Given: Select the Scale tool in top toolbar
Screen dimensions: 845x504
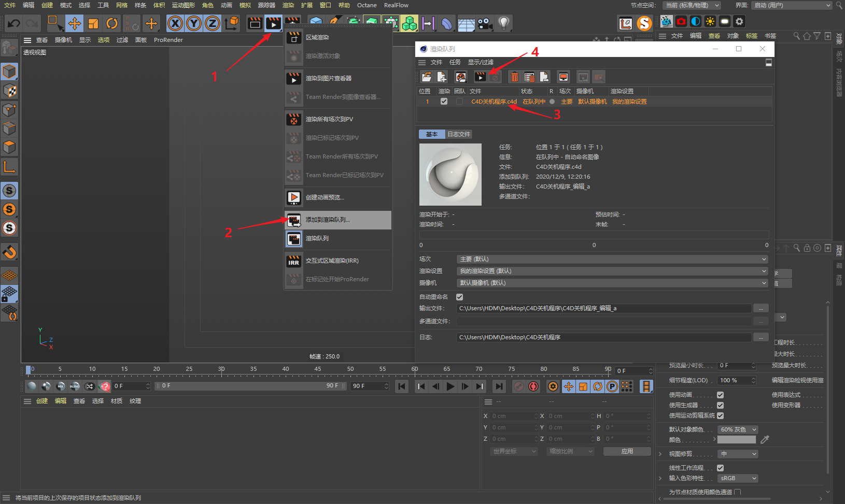Looking at the screenshot, I should 93,23.
